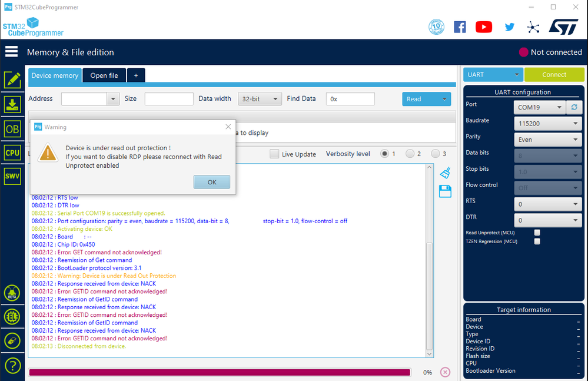Click 'Serial Port COM19 is successfully opened' line
Image resolution: width=588 pixels, height=381 pixels.
(x=98, y=213)
